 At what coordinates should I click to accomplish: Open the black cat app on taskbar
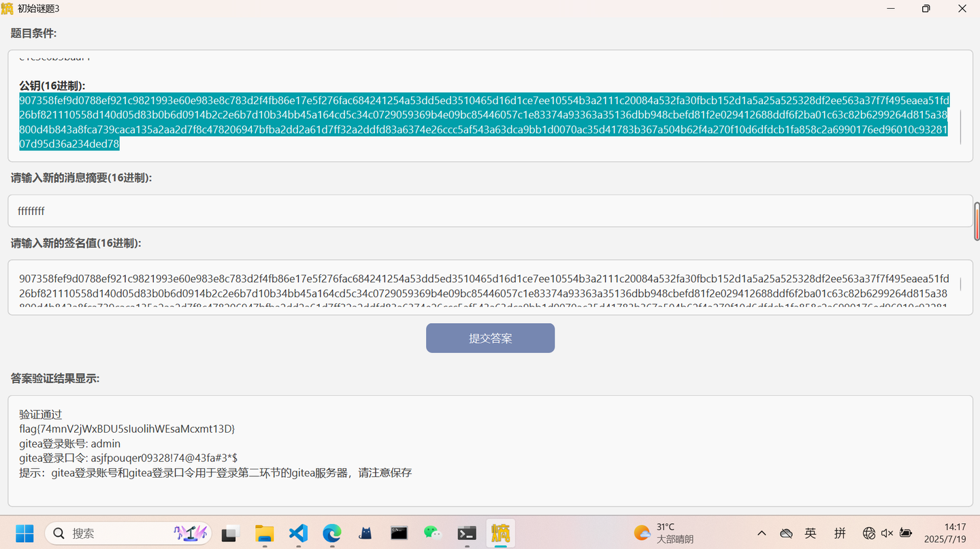[x=365, y=533]
